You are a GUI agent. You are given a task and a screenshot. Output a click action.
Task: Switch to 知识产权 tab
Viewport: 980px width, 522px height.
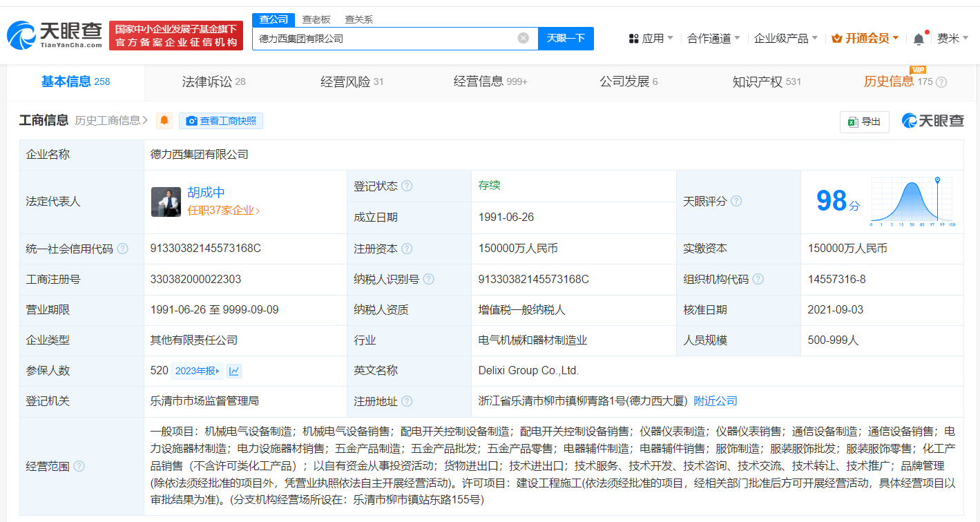pyautogui.click(x=767, y=82)
